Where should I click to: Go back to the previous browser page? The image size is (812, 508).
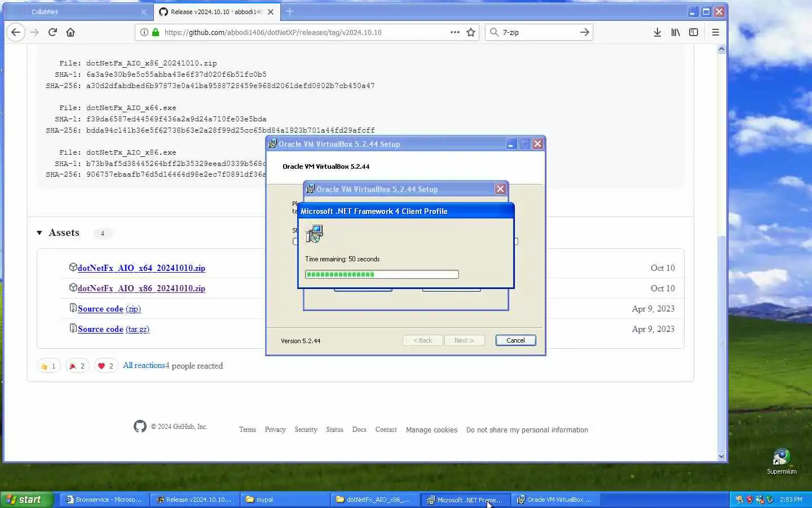(x=16, y=32)
